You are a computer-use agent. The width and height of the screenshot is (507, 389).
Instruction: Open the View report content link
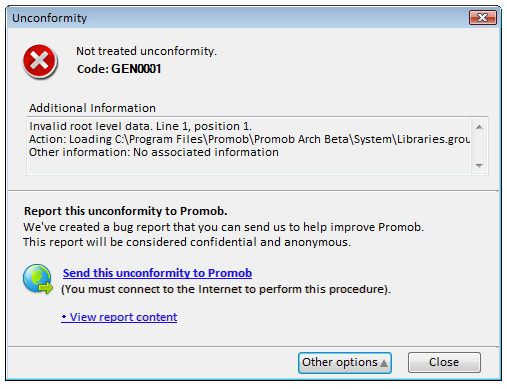point(119,317)
